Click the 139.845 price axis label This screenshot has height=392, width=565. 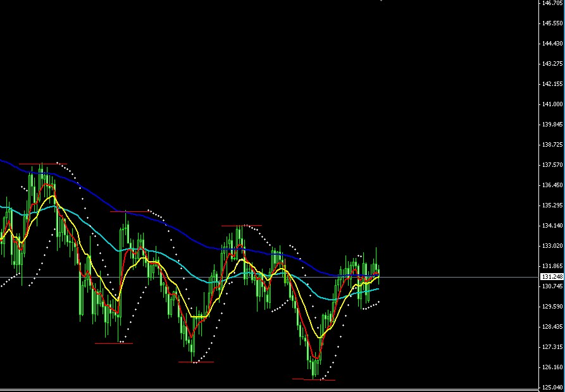(x=552, y=124)
